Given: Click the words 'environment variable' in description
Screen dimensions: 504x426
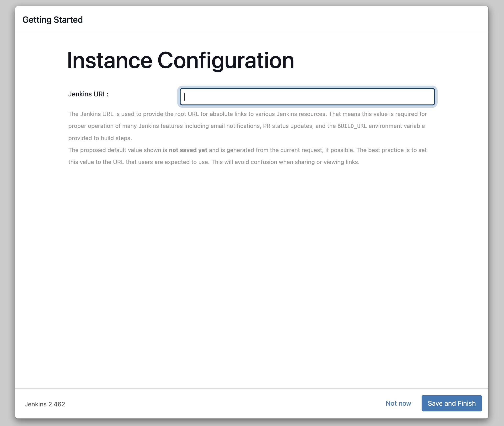Looking at the screenshot, I should click(397, 126).
